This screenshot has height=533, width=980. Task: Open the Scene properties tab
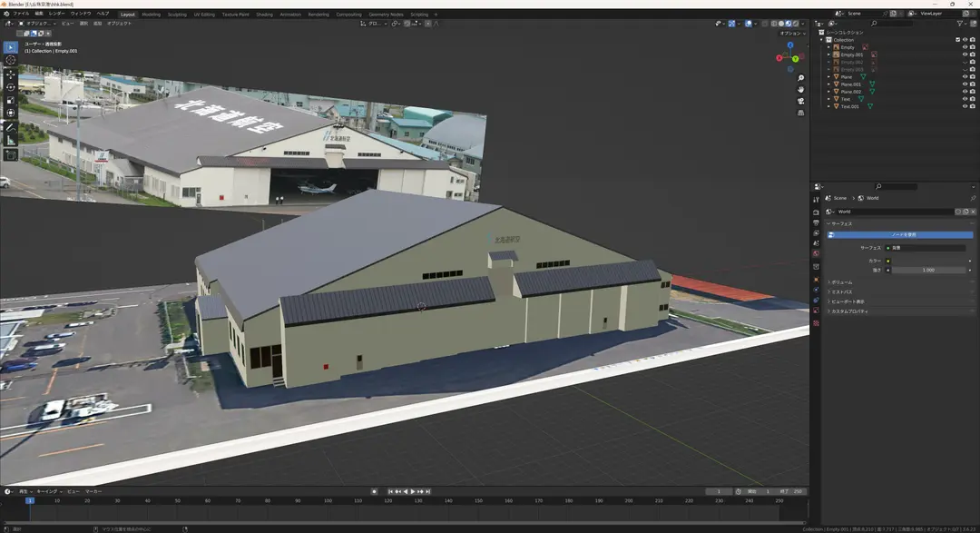pos(817,243)
